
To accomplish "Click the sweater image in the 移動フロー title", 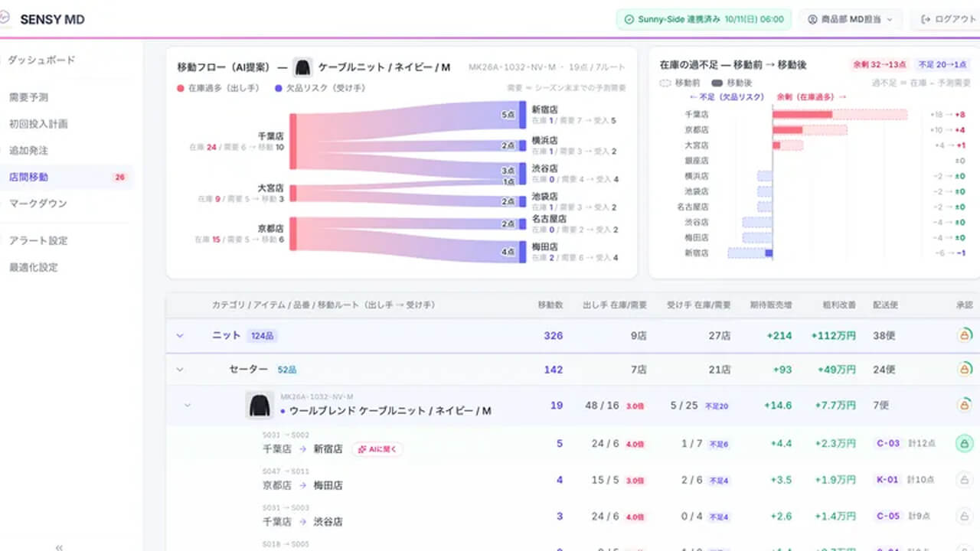I will pyautogui.click(x=302, y=67).
